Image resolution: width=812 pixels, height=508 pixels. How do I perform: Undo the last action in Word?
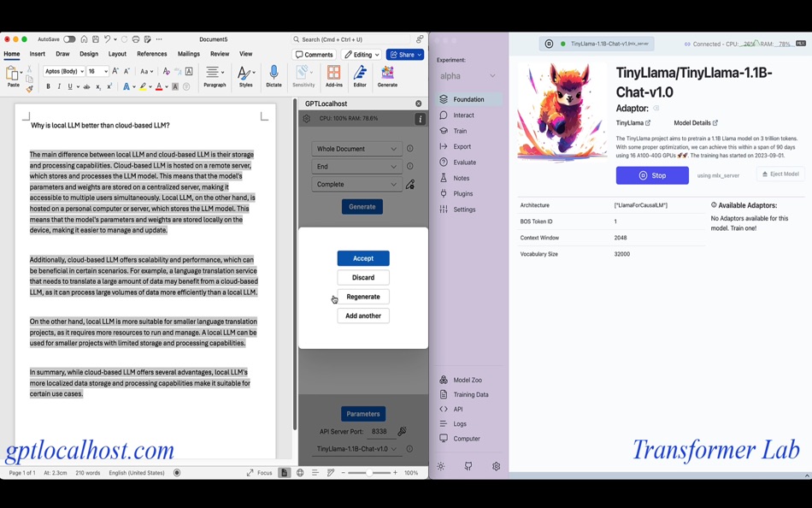[107, 39]
